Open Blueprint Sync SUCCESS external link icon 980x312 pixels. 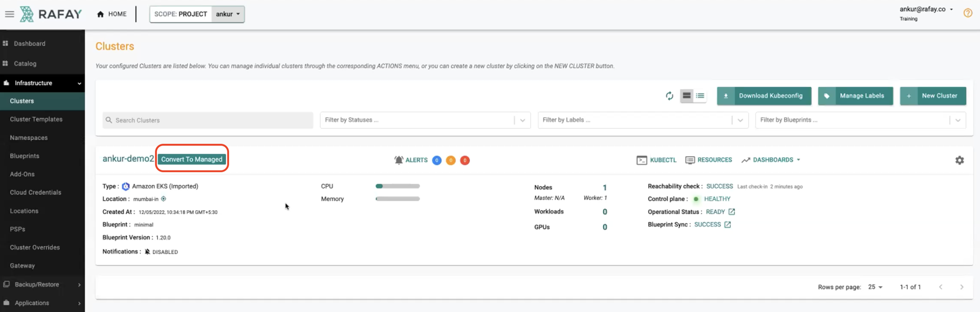pos(727,225)
